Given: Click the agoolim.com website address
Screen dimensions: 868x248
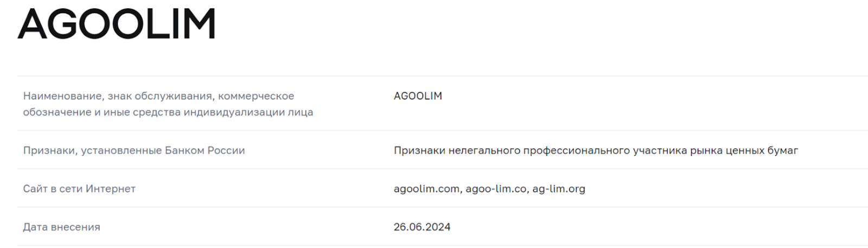Looking at the screenshot, I should 427,189.
